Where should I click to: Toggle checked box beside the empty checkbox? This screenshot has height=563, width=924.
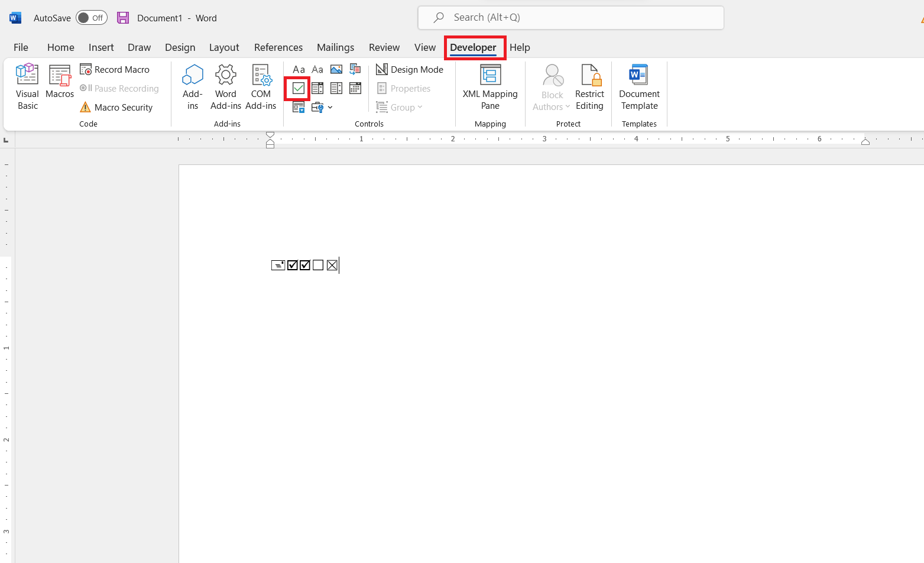click(x=305, y=265)
